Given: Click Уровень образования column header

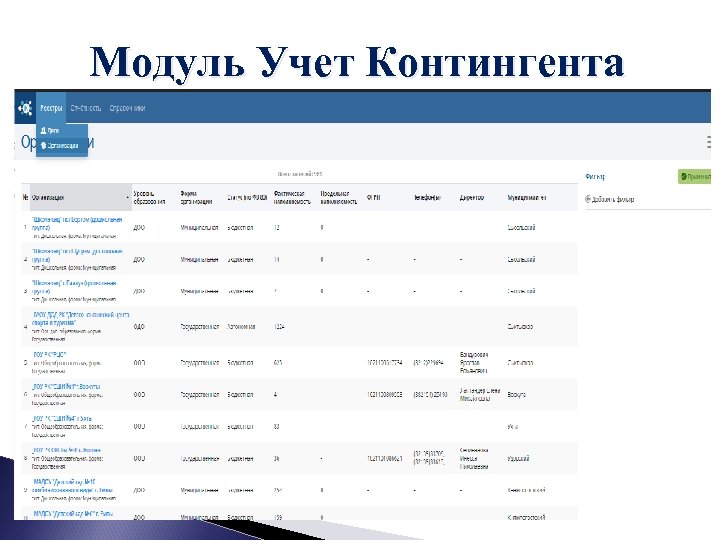Looking at the screenshot, I should tap(149, 197).
